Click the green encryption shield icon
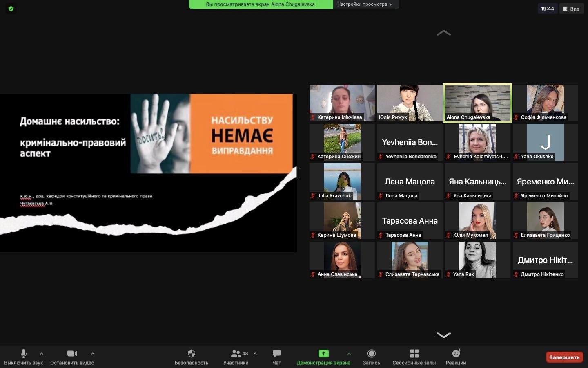588x368 pixels. point(11,9)
